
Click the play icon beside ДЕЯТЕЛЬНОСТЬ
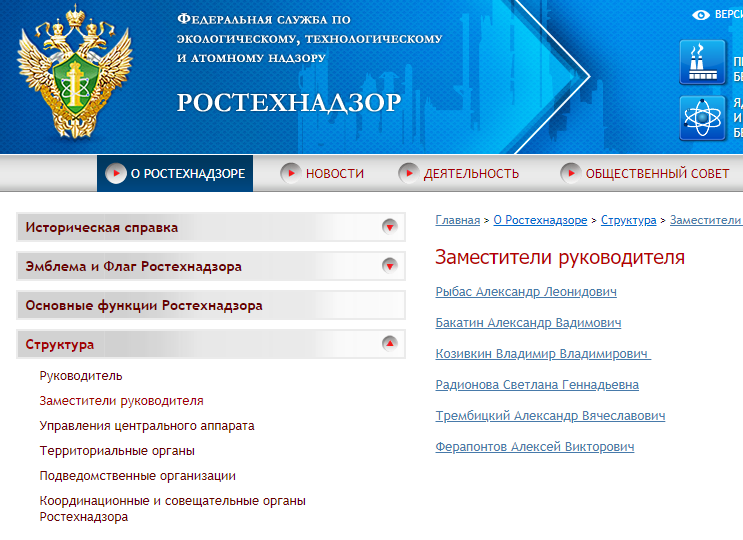(408, 173)
